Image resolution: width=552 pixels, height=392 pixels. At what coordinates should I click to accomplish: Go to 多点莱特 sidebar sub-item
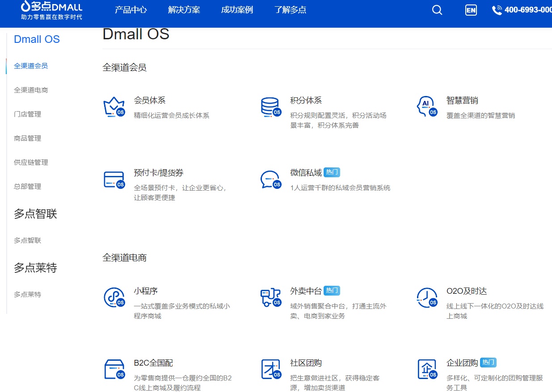pos(27,294)
